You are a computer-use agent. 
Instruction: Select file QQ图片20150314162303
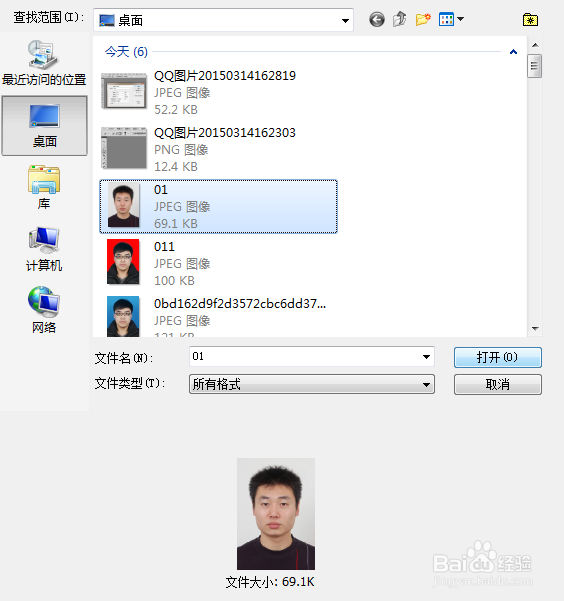click(x=219, y=149)
